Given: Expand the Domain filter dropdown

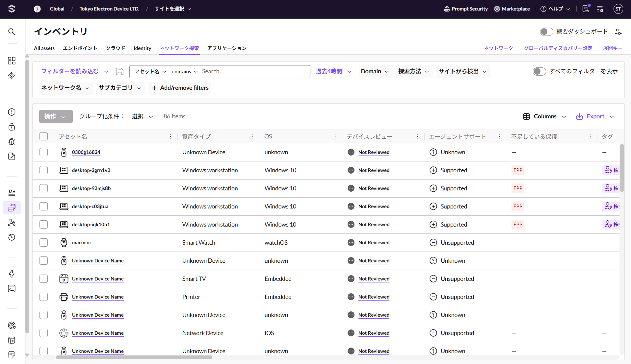Looking at the screenshot, I should [375, 71].
